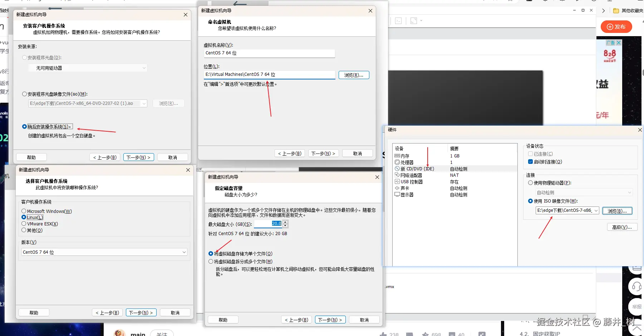This screenshot has height=336, width=644.
Task: Click 取消 in 指定磁盘容量 dialog
Action: (x=364, y=320)
